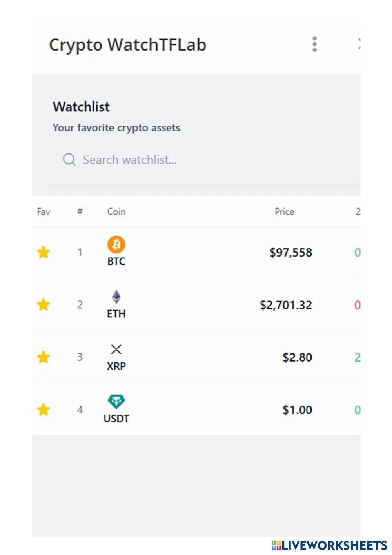Unfavorite BTC using its star
Image resolution: width=392 pixels, height=555 pixels.
coord(44,252)
